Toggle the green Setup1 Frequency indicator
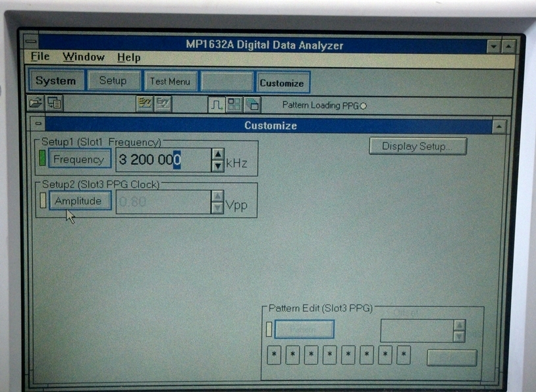 42,158
